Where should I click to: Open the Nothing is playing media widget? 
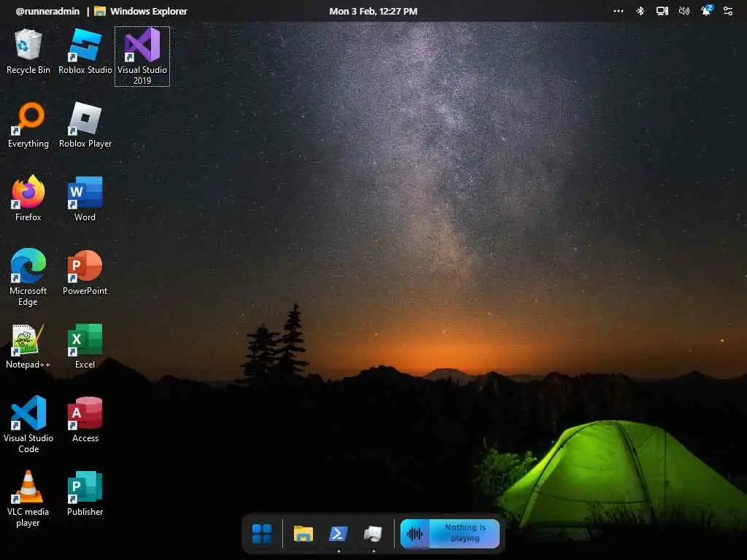(449, 533)
